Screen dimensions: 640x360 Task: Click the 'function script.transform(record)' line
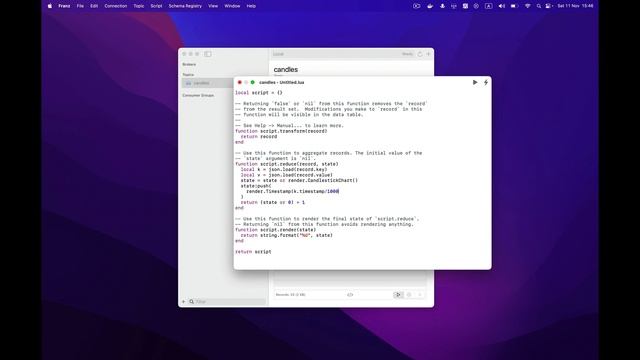click(x=281, y=131)
